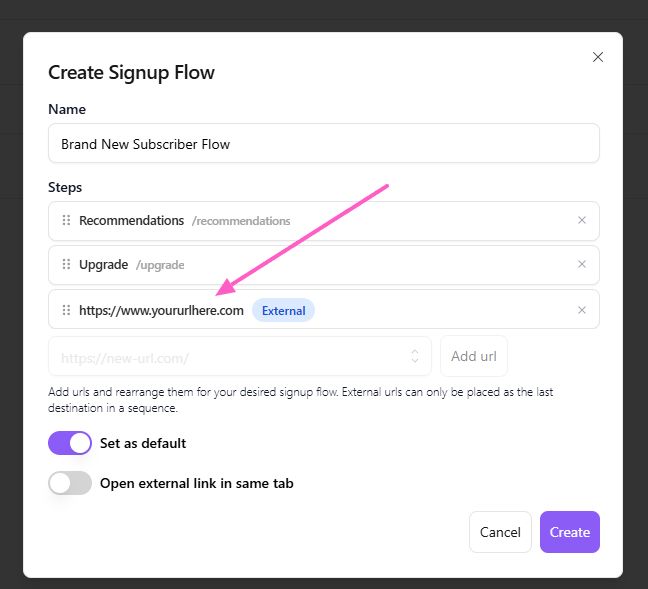Select the Recommendations step row
Viewport: 648px width, 589px height.
point(324,221)
